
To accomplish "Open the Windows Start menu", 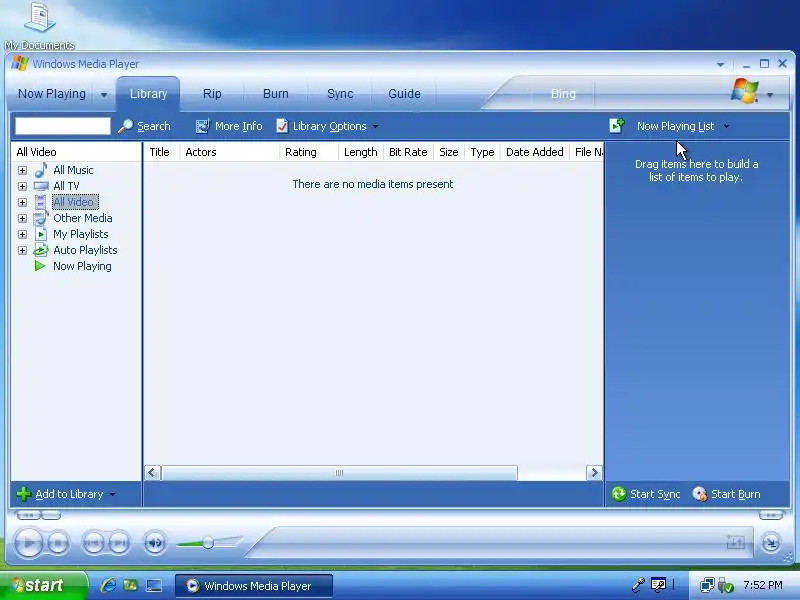I will tap(43, 586).
